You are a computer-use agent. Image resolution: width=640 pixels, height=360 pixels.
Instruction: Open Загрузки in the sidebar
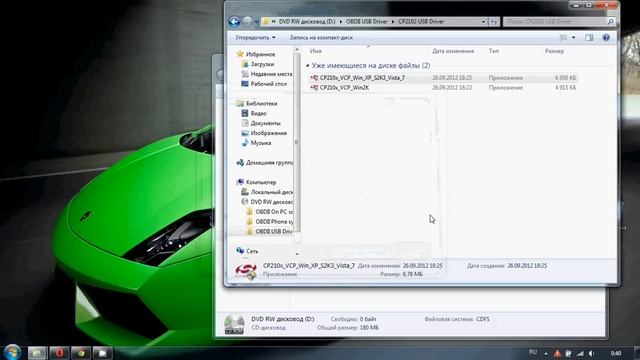point(262,64)
